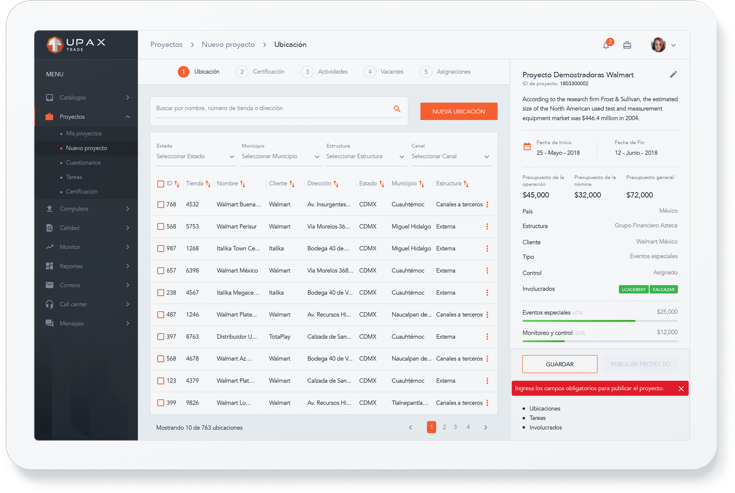
Task: Click the Correos envelope sidebar icon
Action: (50, 285)
